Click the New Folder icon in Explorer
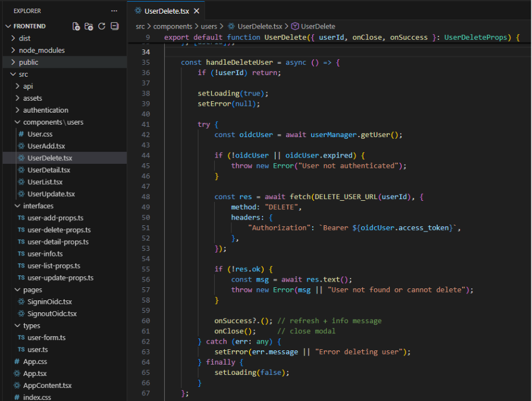Image resolution: width=532 pixels, height=401 pixels. tap(89, 26)
